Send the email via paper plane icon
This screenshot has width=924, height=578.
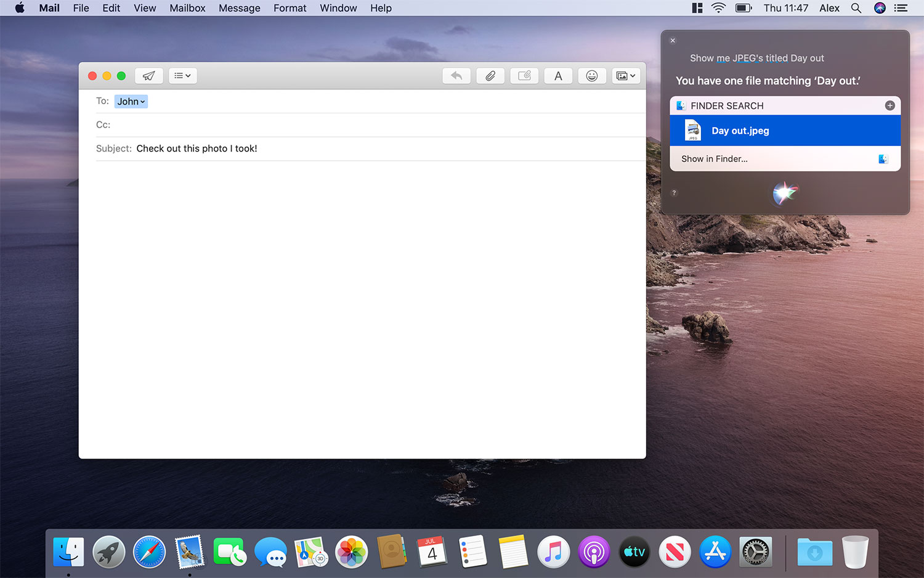[149, 75]
